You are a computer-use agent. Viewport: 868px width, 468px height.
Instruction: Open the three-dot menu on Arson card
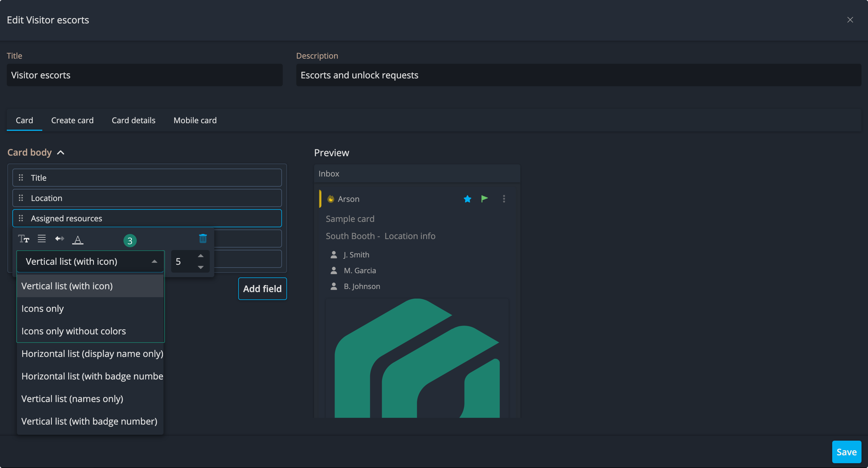click(504, 199)
